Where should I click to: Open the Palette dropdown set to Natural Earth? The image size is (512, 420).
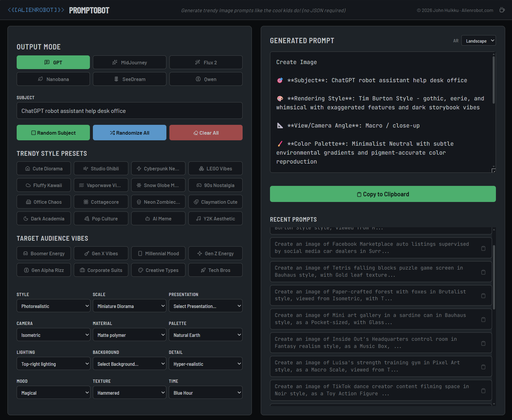pos(205,335)
